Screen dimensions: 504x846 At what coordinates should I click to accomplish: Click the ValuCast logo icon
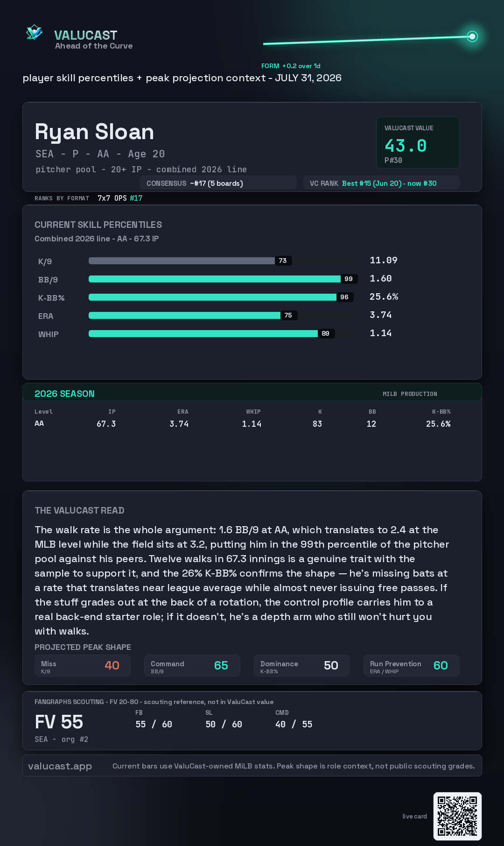(35, 32)
